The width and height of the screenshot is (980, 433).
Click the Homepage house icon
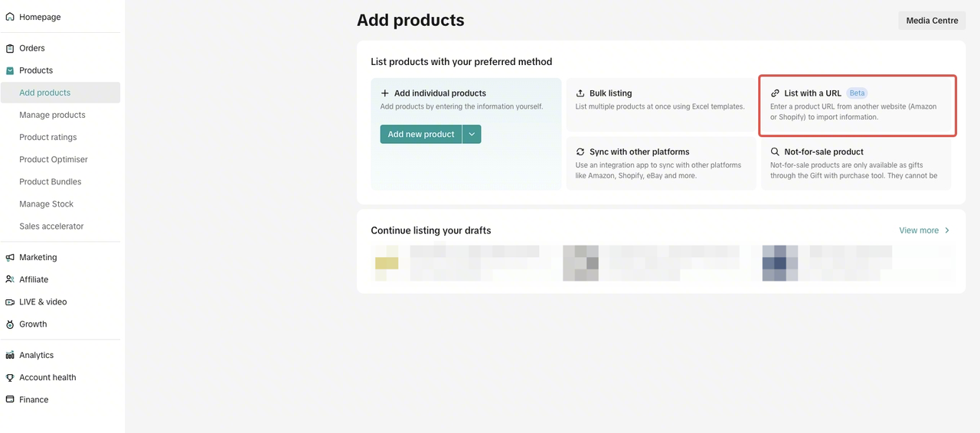pos(10,17)
